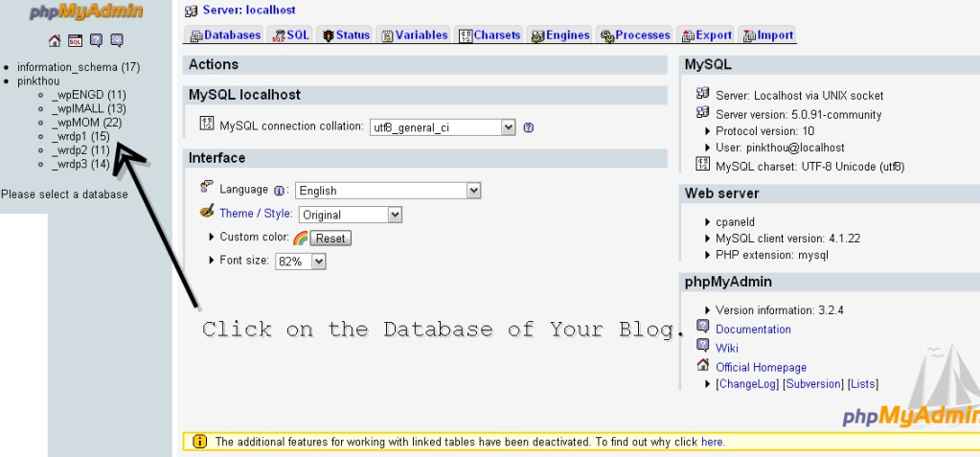Select the pinkthou database group
The height and width of the screenshot is (457, 980).
point(38,81)
